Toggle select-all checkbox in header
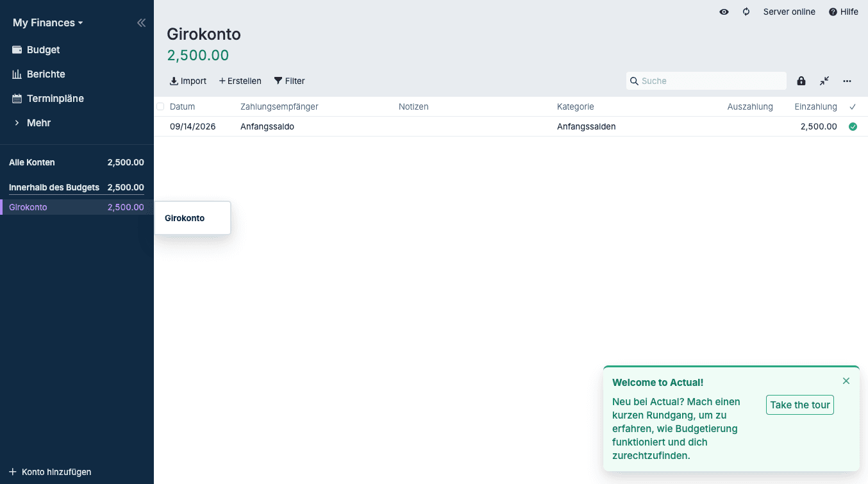 160,106
